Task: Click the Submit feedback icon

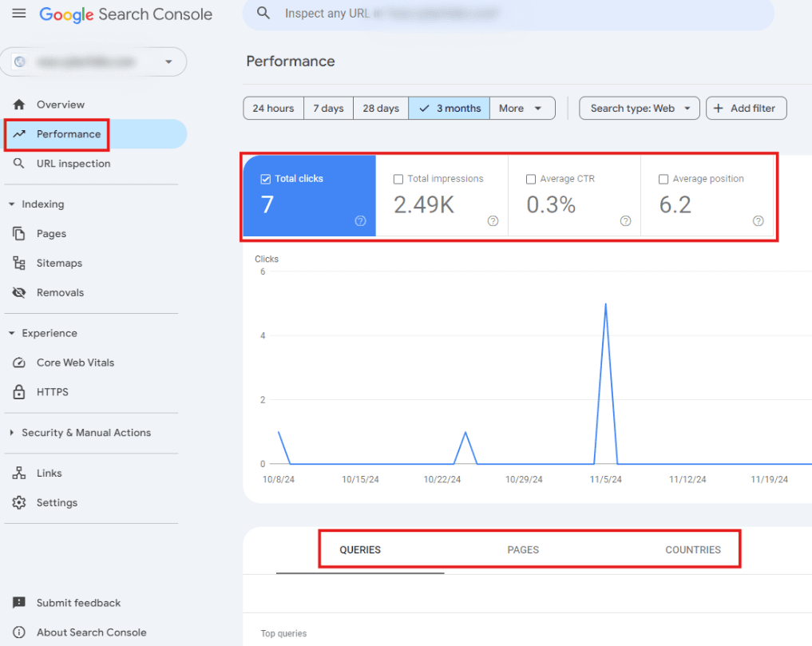Action: click(19, 603)
